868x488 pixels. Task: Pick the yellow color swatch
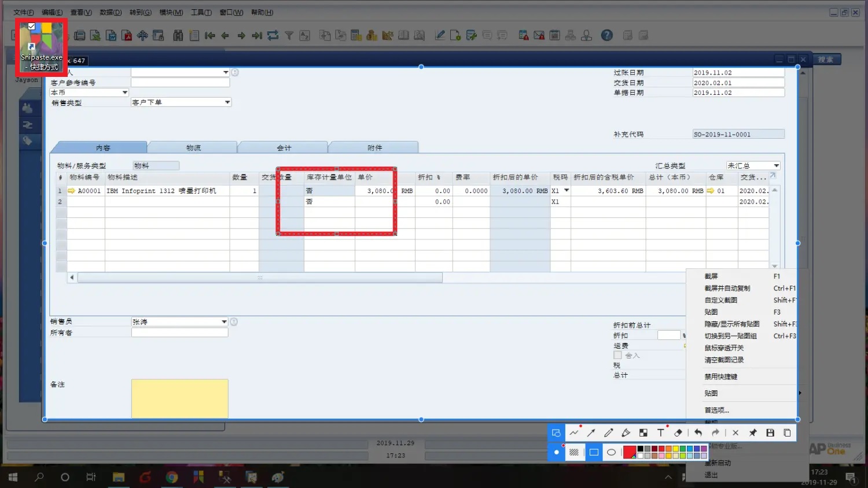click(675, 449)
